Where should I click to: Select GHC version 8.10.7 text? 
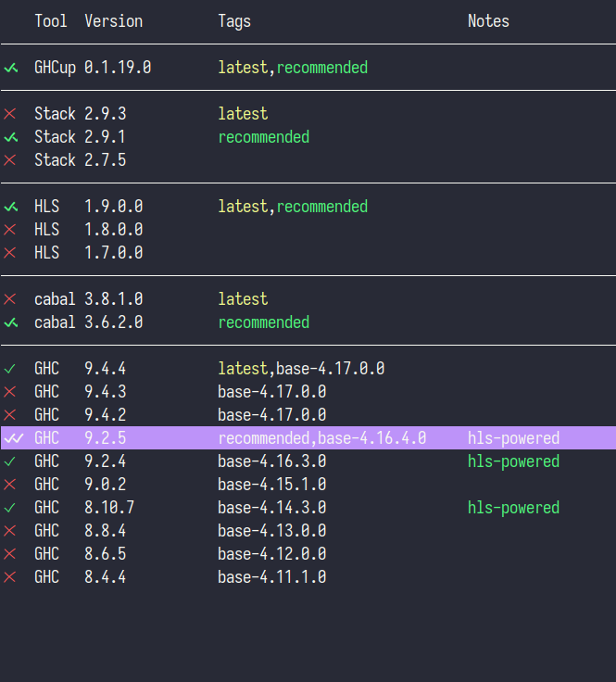pyautogui.click(x=109, y=507)
